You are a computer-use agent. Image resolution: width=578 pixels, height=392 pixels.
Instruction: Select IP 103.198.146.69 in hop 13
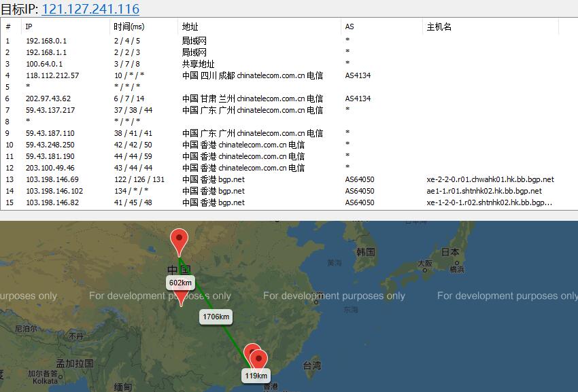pos(52,179)
